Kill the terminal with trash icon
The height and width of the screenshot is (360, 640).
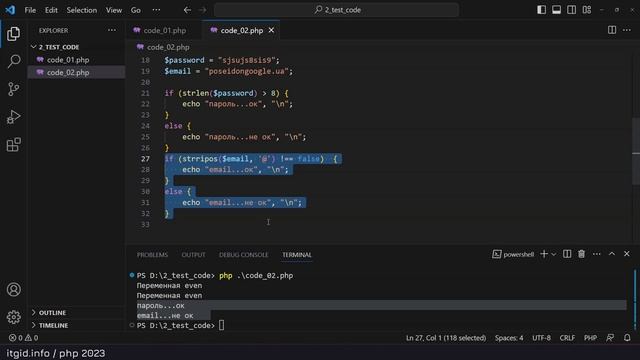[x=582, y=254]
